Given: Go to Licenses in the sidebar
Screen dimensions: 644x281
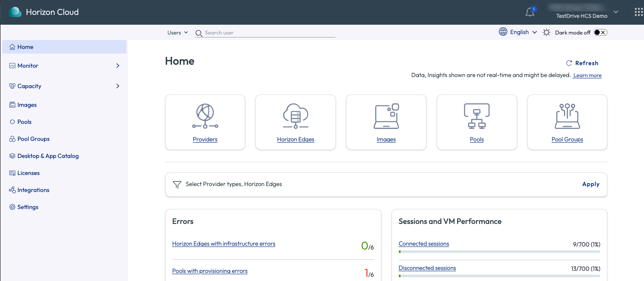Looking at the screenshot, I should click(28, 173).
